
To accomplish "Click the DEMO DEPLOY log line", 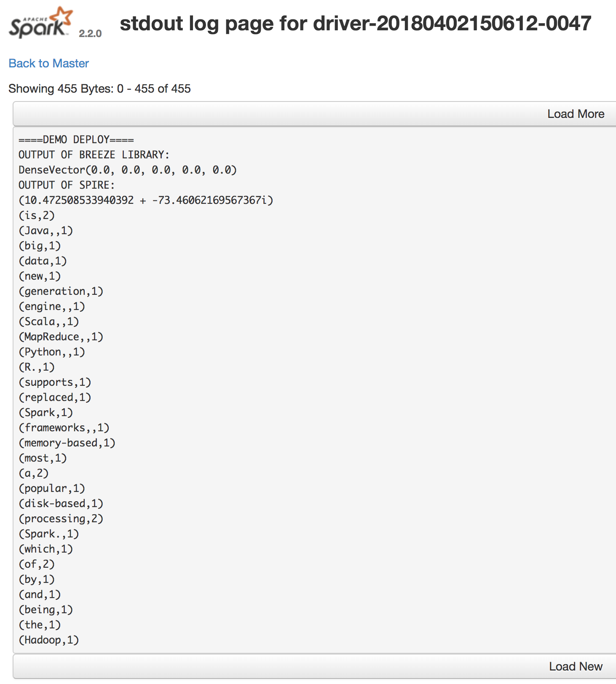I will pyautogui.click(x=76, y=139).
